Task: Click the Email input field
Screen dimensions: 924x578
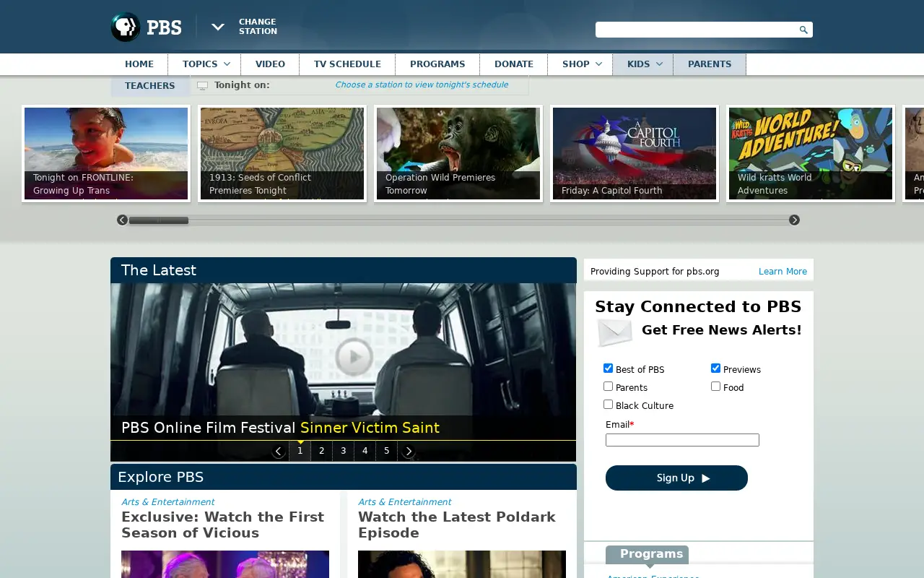Action: (682, 440)
